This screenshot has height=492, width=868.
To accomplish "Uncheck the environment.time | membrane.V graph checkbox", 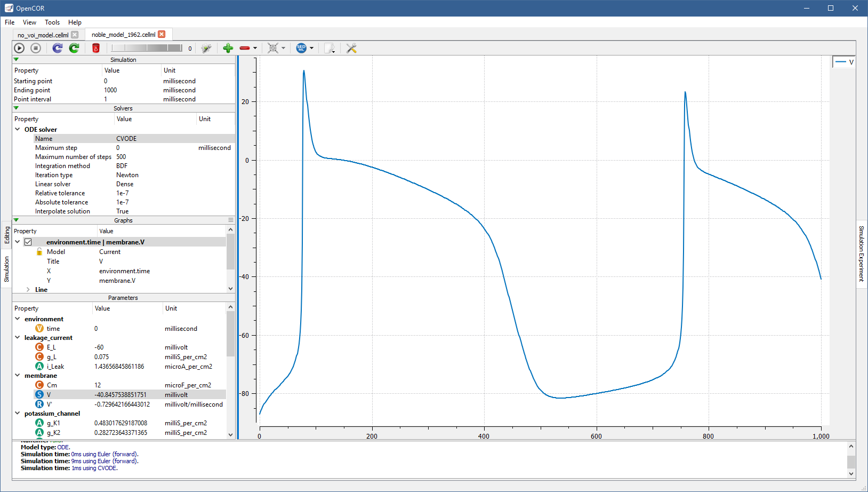I will pyautogui.click(x=28, y=242).
